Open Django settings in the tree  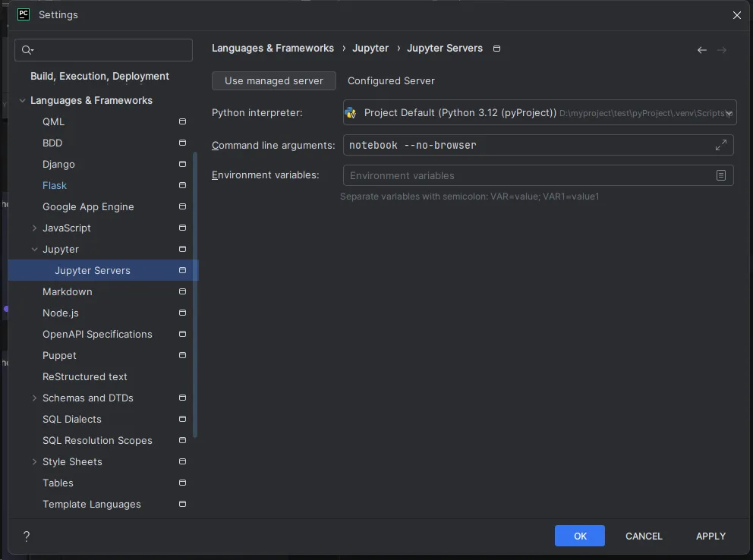(58, 164)
